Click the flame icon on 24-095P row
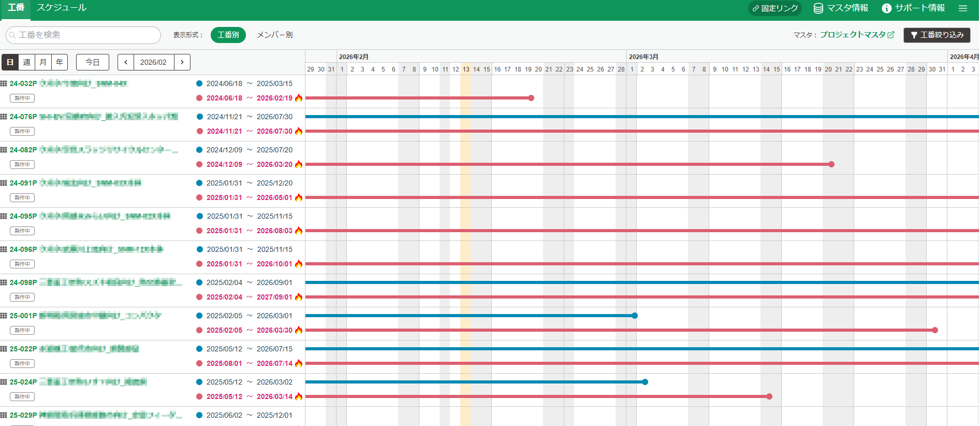Screen dimensions: 980x426 299,231
